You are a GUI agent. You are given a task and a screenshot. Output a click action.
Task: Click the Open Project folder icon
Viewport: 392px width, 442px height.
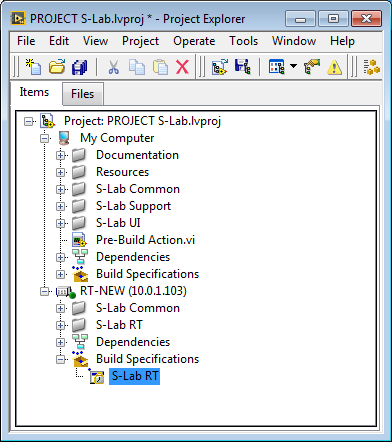click(57, 67)
